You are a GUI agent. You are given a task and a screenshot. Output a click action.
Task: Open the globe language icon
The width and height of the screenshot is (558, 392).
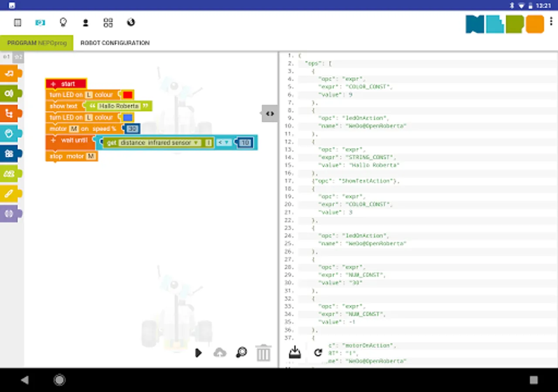(131, 22)
